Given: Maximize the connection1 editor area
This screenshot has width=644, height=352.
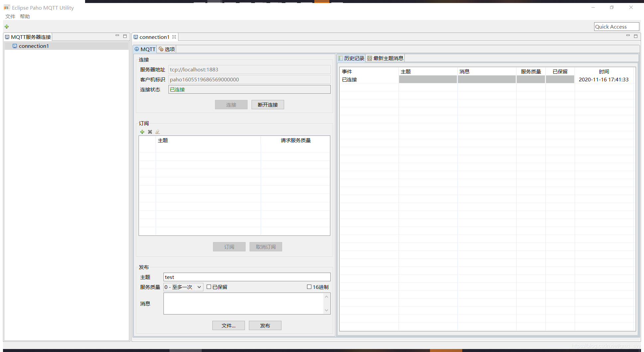Looking at the screenshot, I should (636, 36).
